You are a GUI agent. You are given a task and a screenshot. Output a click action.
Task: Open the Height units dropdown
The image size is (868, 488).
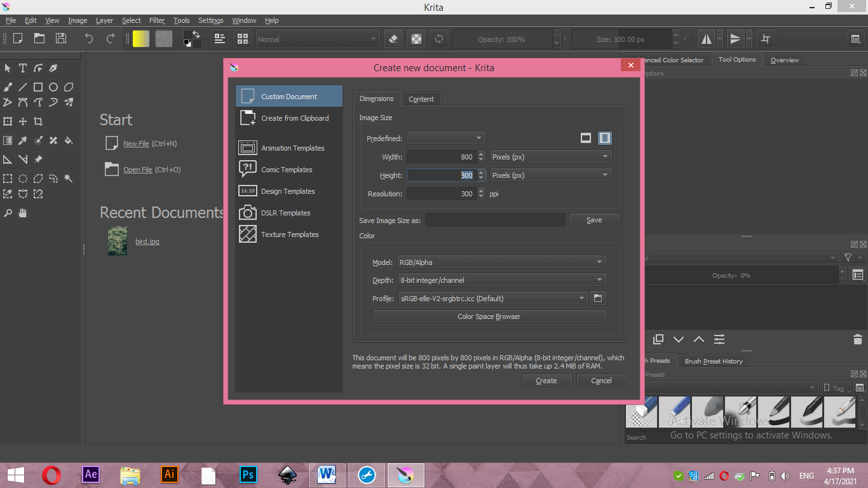tap(551, 175)
